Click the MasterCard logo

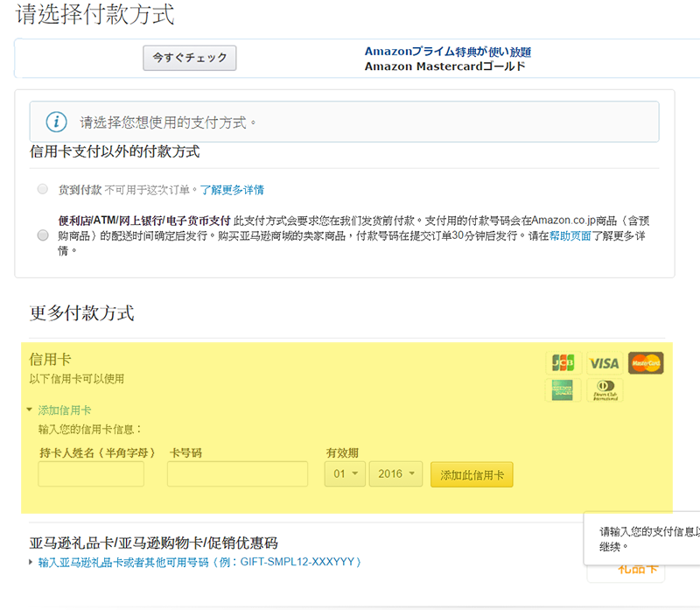point(646,362)
